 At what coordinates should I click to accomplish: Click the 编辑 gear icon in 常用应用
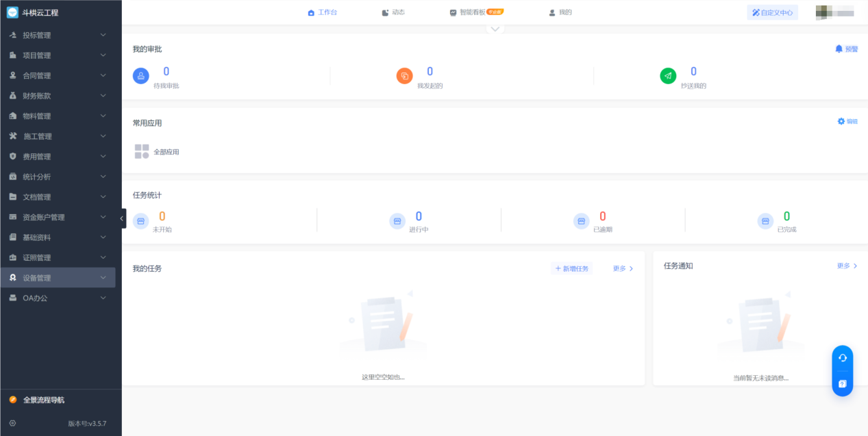point(841,121)
